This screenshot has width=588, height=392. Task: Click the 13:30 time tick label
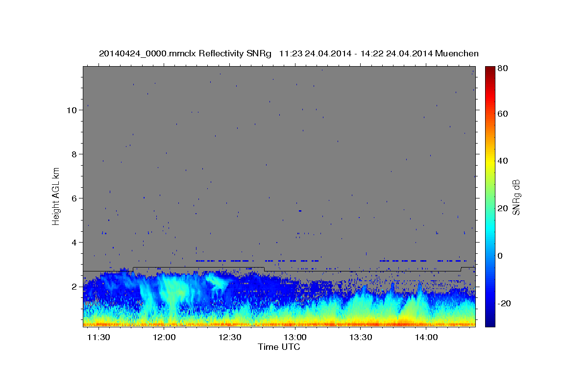click(361, 338)
